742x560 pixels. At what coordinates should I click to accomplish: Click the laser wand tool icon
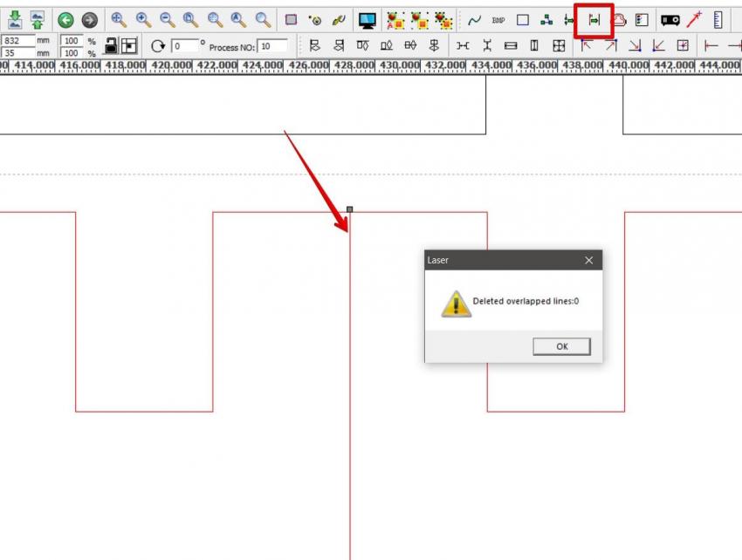pyautogui.click(x=695, y=19)
